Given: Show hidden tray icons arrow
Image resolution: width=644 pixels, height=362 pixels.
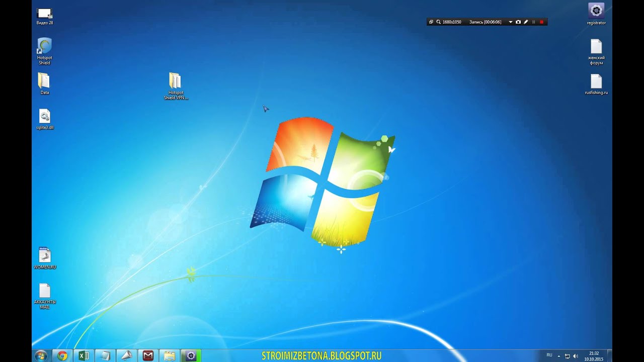Looking at the screenshot, I should (558, 356).
